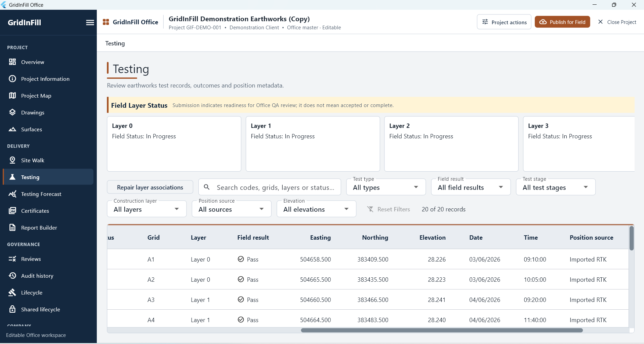Screen dimensions: 644x344
Task: Collapse sidebar with the hamburger menu icon
Action: [x=90, y=23]
